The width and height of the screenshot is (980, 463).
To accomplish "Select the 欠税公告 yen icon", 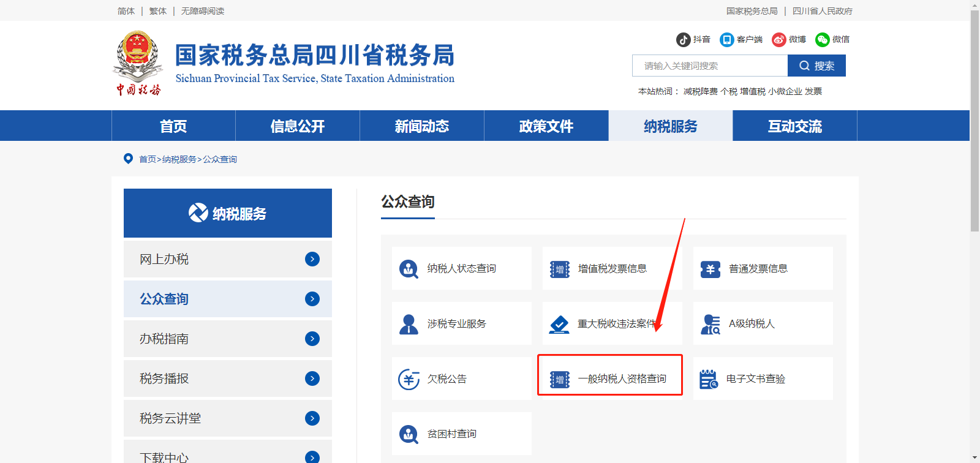I will pos(409,379).
